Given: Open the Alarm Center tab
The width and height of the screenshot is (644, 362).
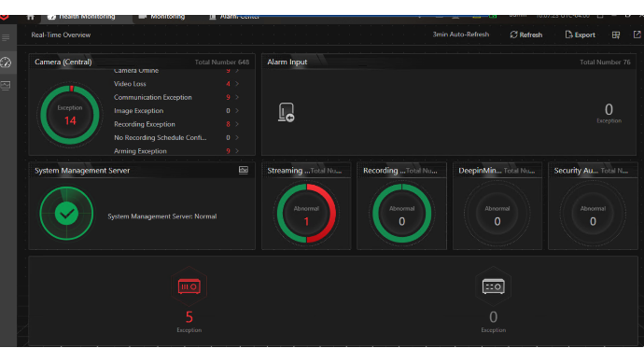Looking at the screenshot, I should pyautogui.click(x=234, y=17).
